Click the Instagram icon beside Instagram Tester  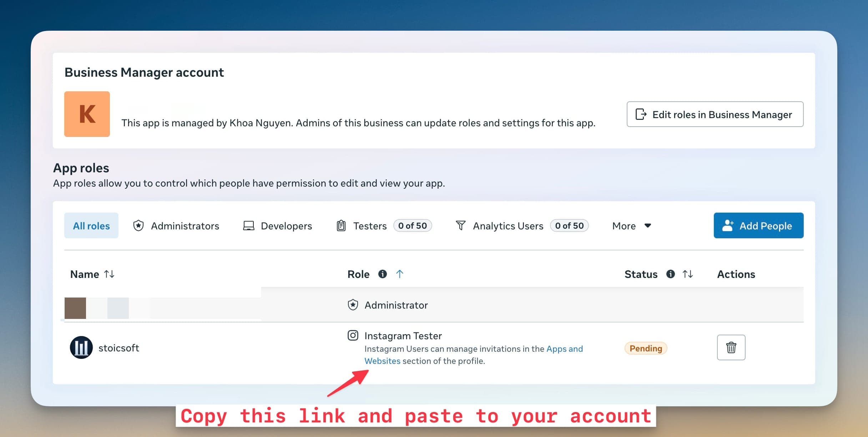(x=353, y=335)
